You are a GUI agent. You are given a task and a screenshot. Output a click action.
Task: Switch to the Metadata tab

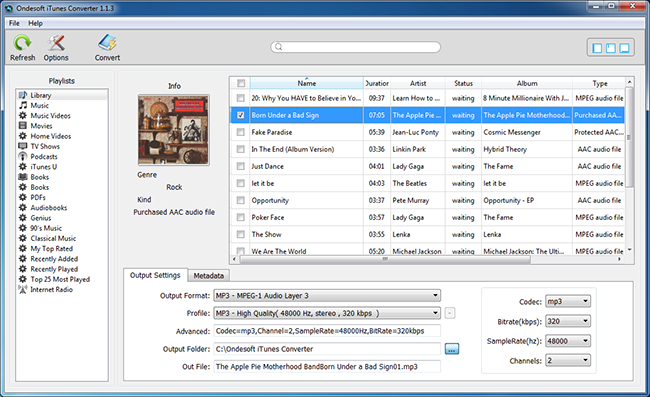209,276
